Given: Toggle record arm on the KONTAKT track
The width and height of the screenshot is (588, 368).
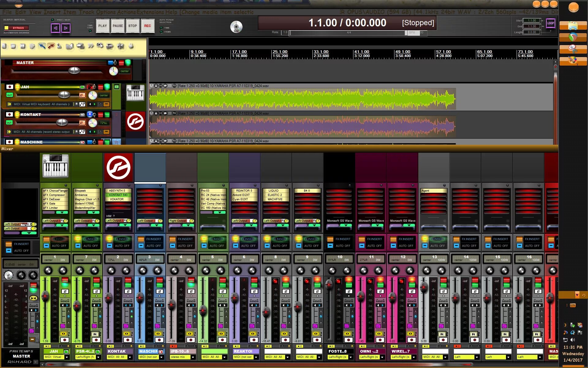Looking at the screenshot, I should pyautogui.click(x=9, y=114).
